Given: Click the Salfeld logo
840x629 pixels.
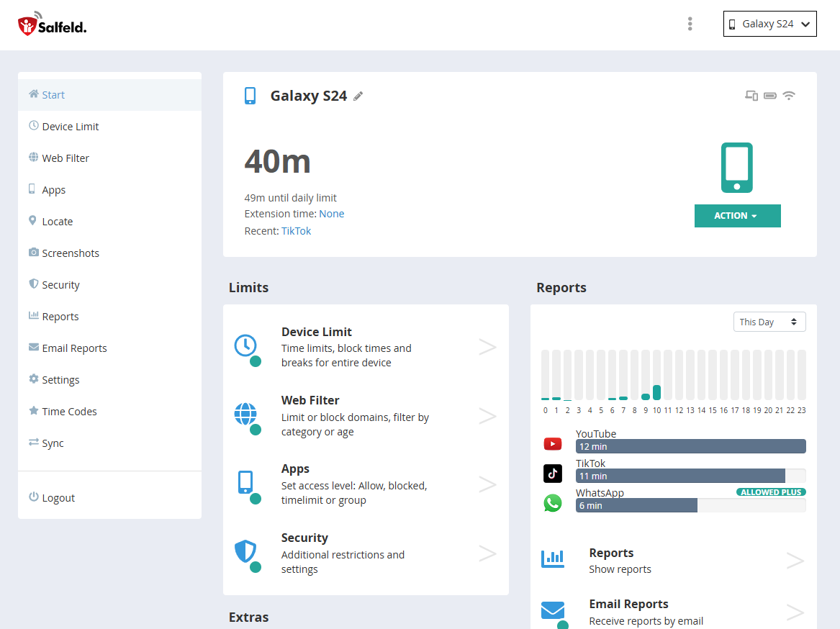Looking at the screenshot, I should (52, 25).
